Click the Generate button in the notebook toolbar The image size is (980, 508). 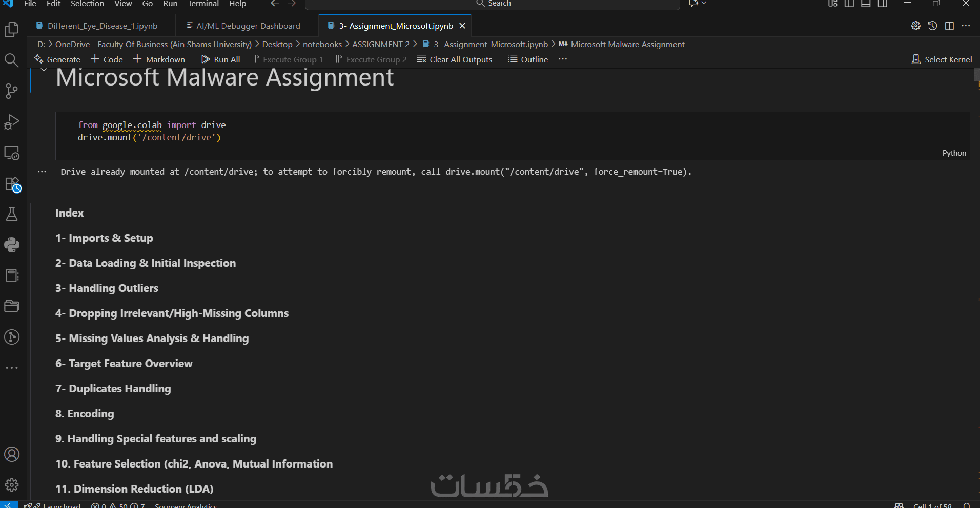point(57,59)
